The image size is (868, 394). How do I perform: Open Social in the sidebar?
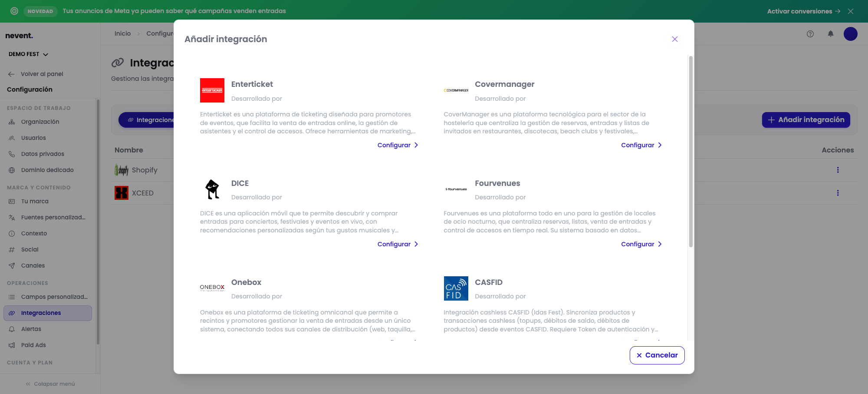pyautogui.click(x=48, y=250)
